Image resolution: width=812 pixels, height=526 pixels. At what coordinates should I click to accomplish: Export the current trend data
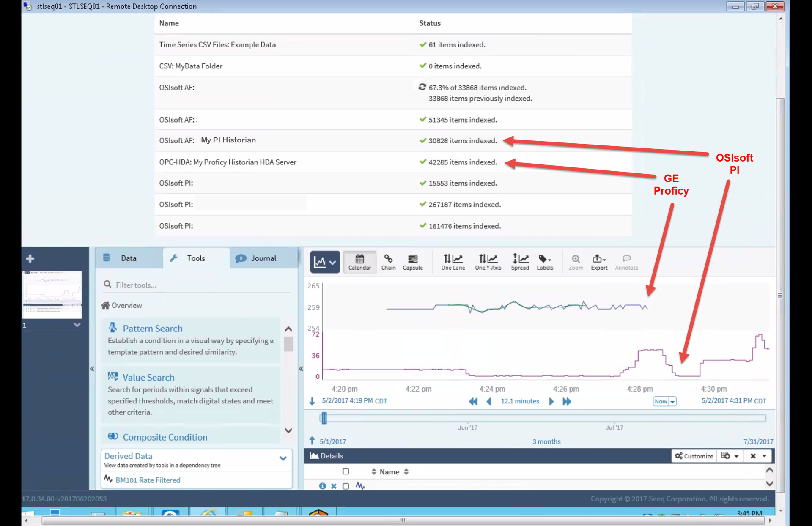point(598,262)
